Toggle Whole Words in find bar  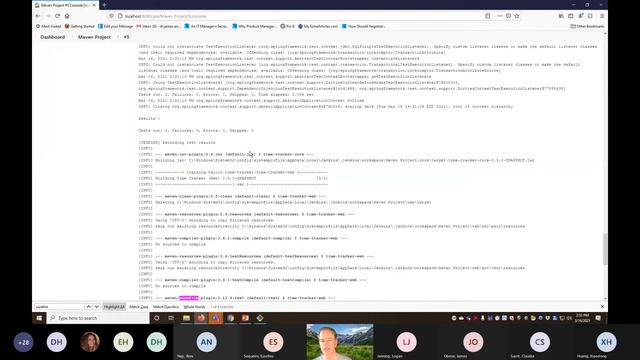point(194,307)
